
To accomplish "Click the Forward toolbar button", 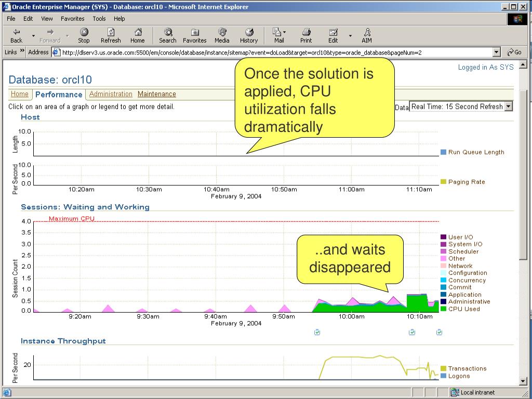I will (50, 36).
